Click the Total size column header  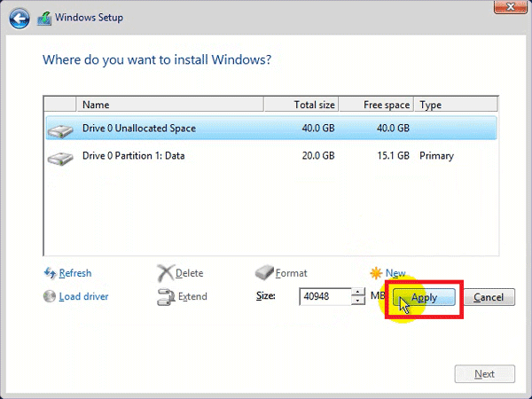pyautogui.click(x=301, y=105)
